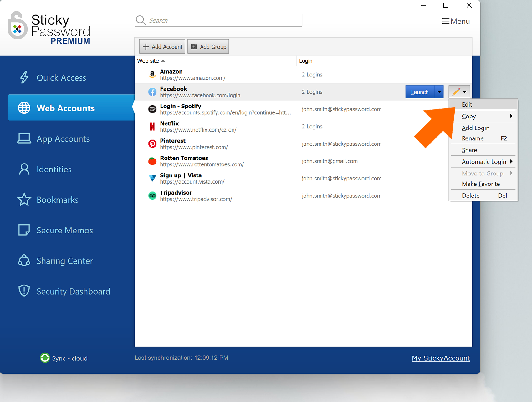
Task: Click the Pinterest account name
Action: (x=173, y=141)
